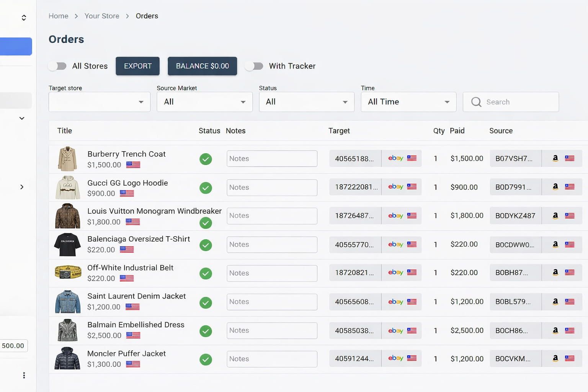Click the sidebar up-down switcher chevrons
This screenshot has height=392, width=588.
click(x=24, y=18)
